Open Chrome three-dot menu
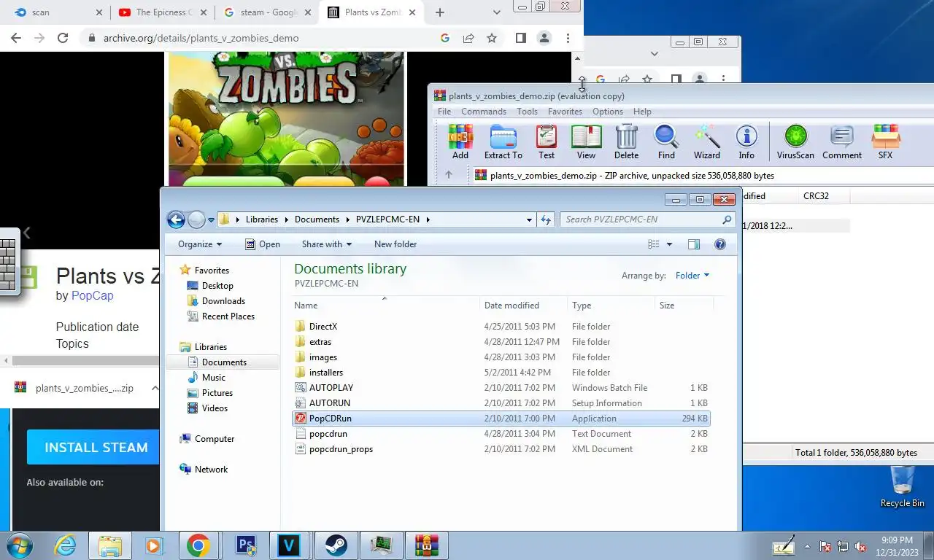This screenshot has height=560, width=934. (x=568, y=38)
